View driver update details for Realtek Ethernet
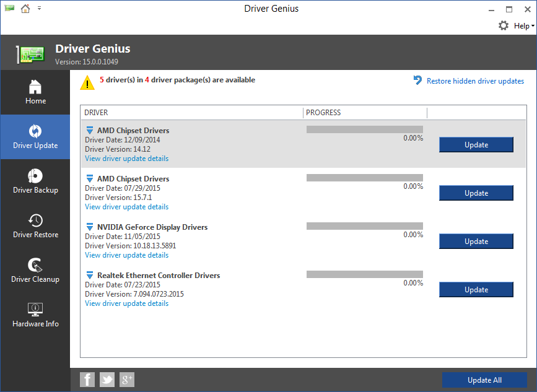The height and width of the screenshot is (392, 537). click(127, 303)
